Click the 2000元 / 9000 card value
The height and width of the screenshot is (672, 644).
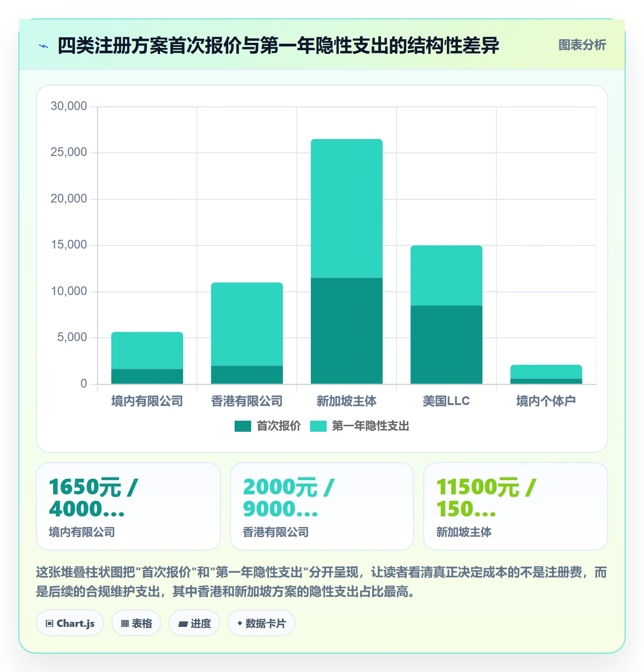click(288, 498)
